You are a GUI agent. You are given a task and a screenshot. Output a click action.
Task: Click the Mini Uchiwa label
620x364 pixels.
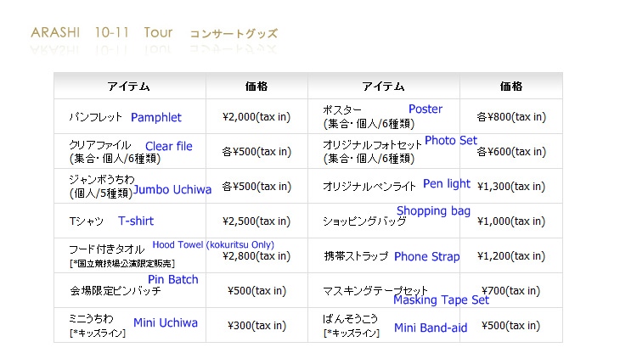coord(165,323)
